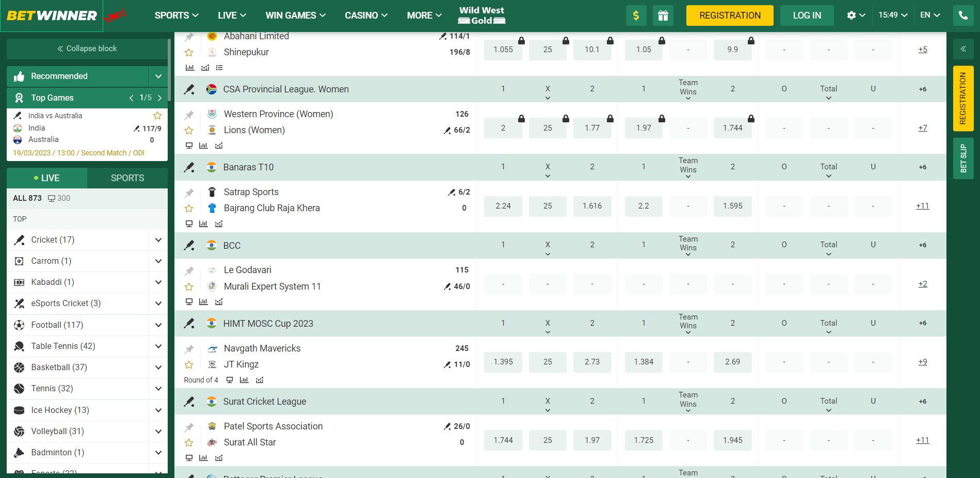Expand the Kabaddi (1) category
The width and height of the screenshot is (980, 478).
158,282
